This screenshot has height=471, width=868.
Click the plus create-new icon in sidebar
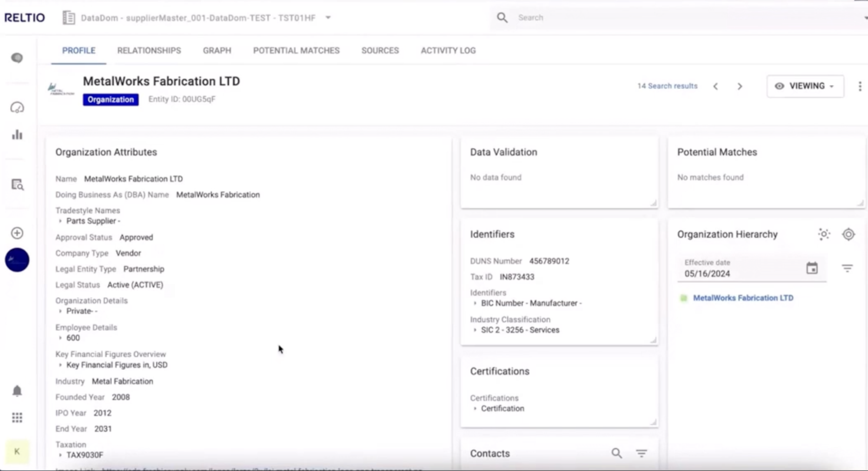[x=17, y=233]
